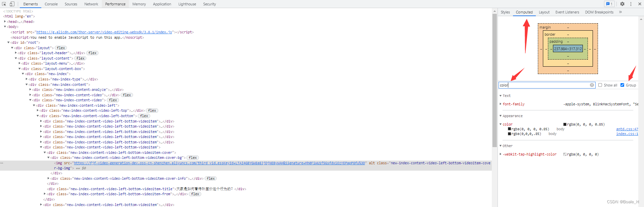Viewport: 644px width, 207px height.
Task: Click the box model content size 237.984×317.312
Action: (568, 49)
